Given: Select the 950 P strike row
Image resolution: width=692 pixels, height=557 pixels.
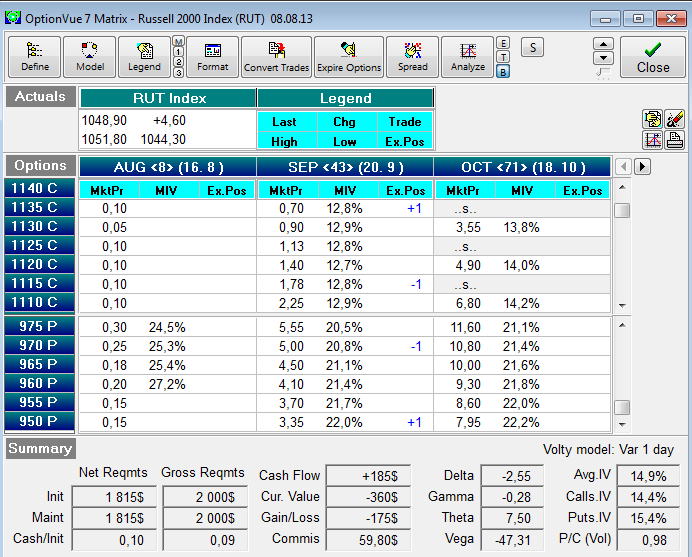Looking at the screenshot, I should pos(40,421).
